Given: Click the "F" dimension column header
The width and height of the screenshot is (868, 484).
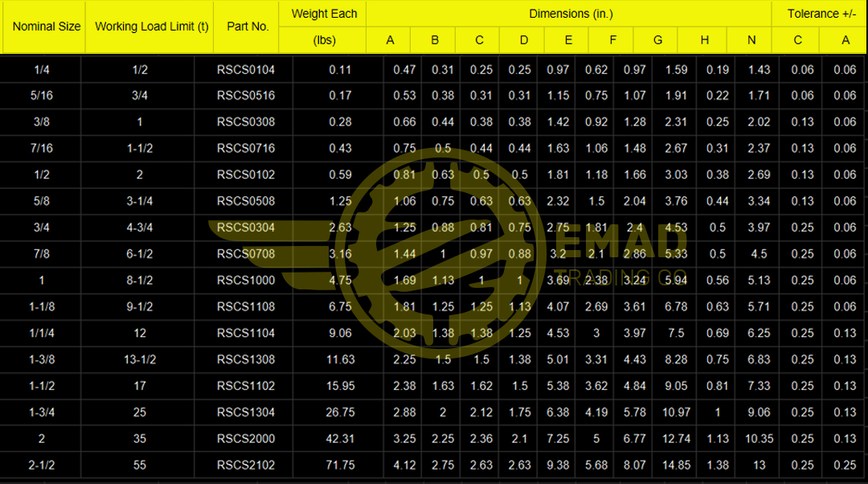Looking at the screenshot, I should (x=612, y=40).
